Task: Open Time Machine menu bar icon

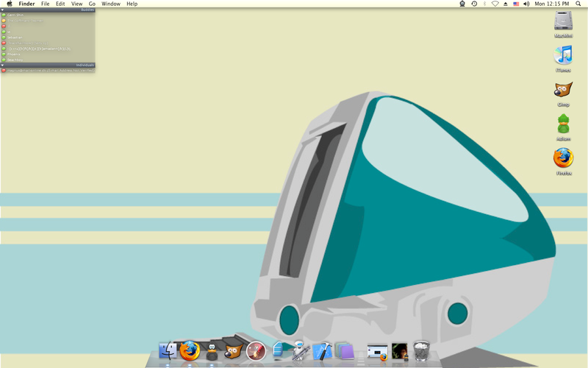Action: point(474,4)
